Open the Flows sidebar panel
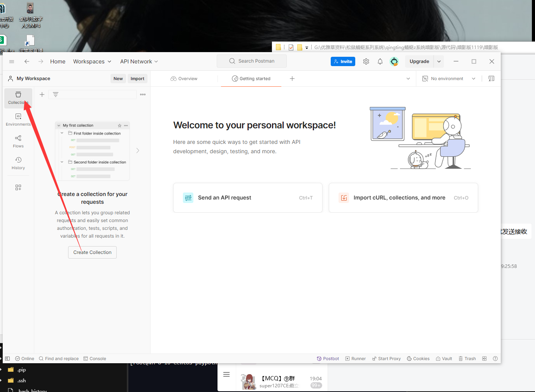Viewport: 535px width, 392px height. 18,141
